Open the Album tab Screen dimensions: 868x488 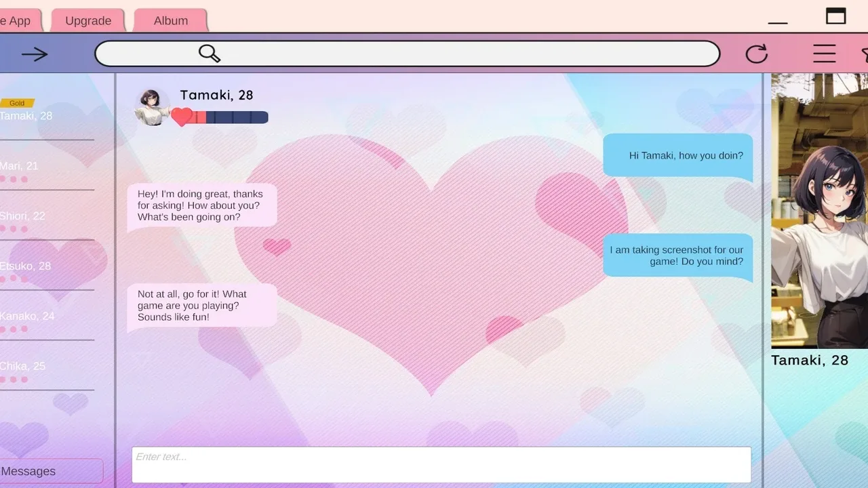[x=171, y=21]
